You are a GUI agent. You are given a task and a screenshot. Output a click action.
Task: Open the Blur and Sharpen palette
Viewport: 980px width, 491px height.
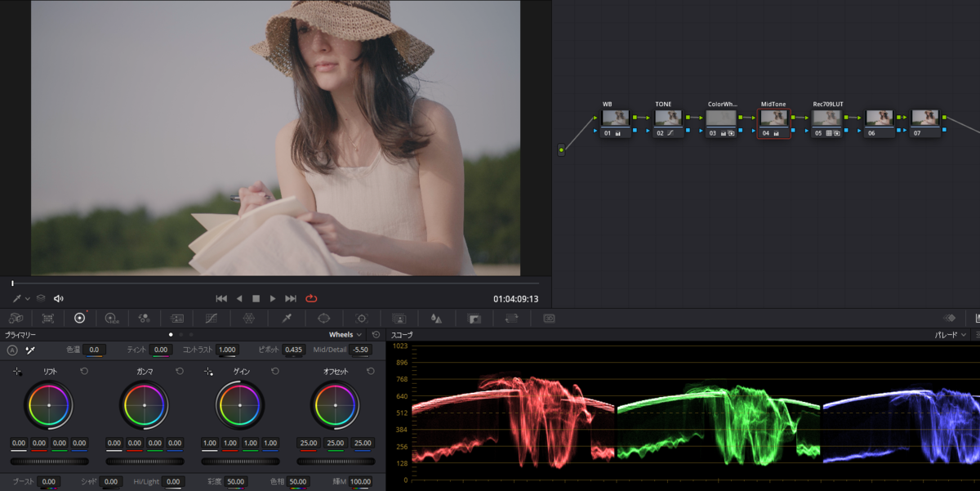436,318
